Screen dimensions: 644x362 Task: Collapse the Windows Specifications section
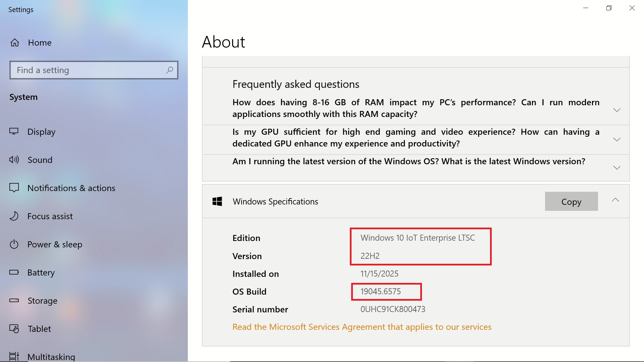(615, 200)
